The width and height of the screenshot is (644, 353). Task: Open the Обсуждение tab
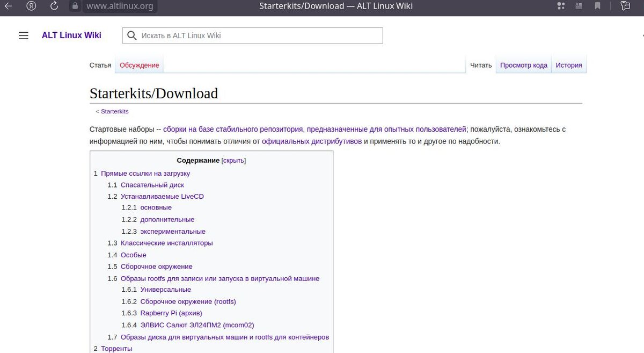[x=140, y=65]
